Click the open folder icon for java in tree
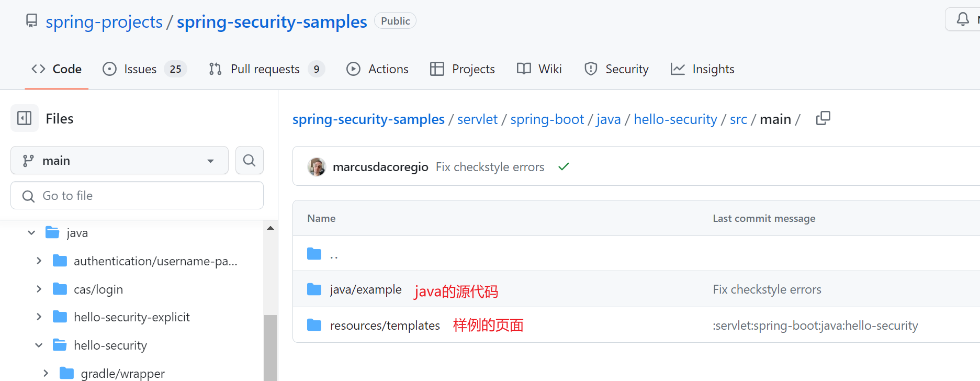This screenshot has height=381, width=980. [53, 232]
